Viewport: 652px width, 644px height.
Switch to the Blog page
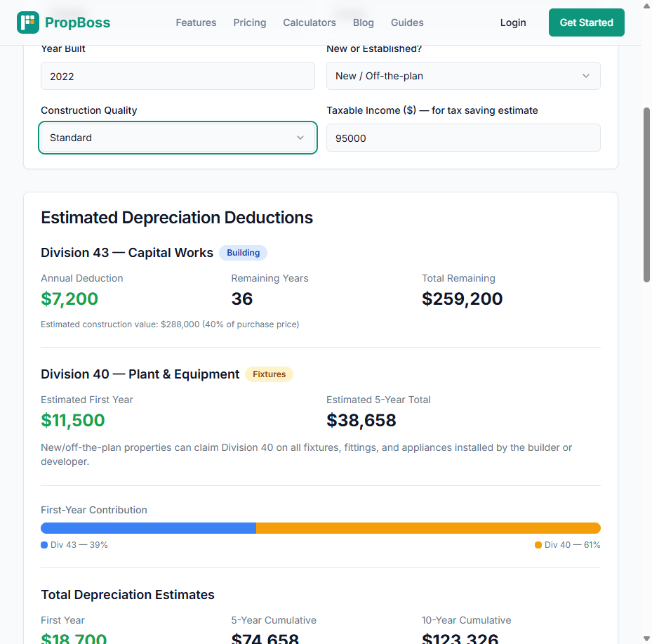coord(364,22)
